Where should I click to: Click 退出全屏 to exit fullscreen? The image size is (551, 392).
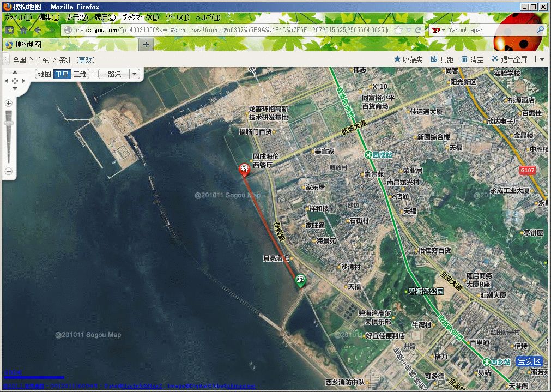510,59
